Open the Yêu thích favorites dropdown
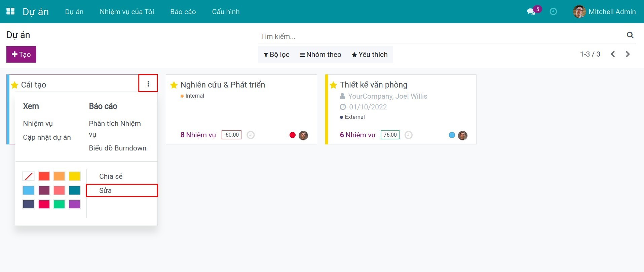 [369, 55]
